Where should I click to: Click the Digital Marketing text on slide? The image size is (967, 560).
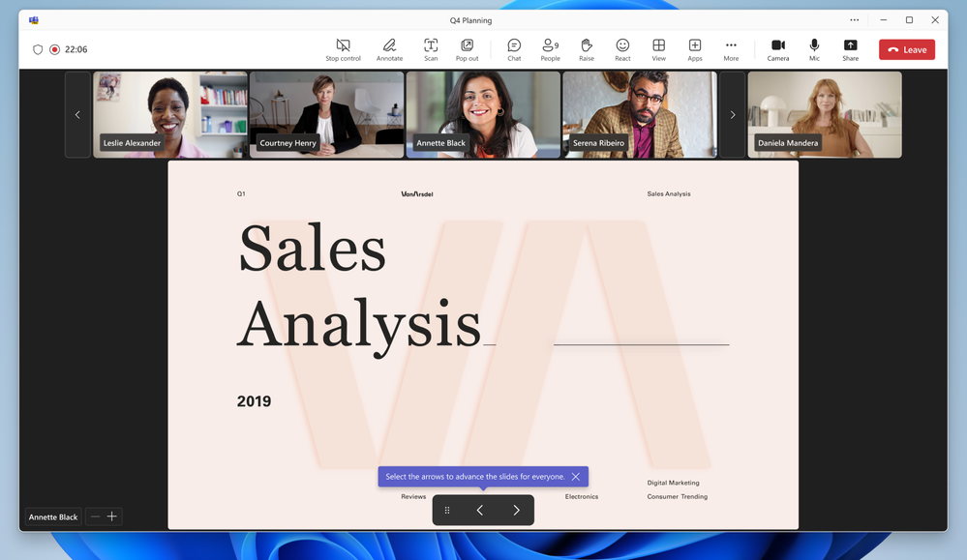coord(673,483)
